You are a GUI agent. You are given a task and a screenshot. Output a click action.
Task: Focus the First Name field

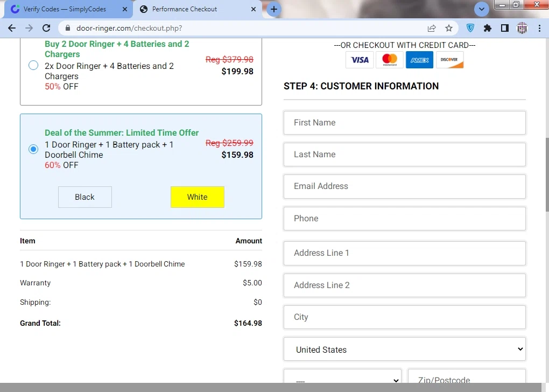[404, 123]
